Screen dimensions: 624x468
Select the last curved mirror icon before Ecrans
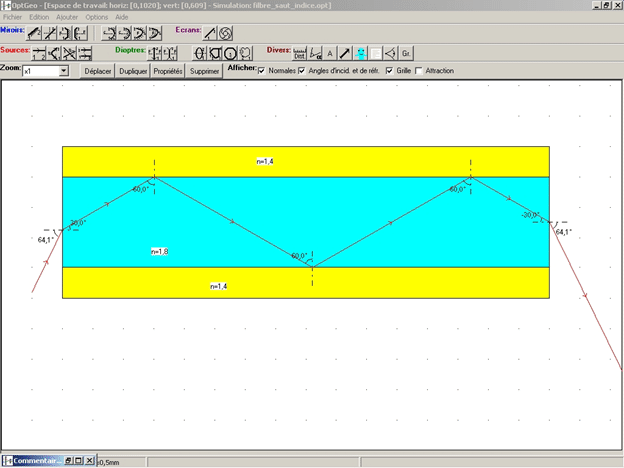pyautogui.click(x=155, y=33)
